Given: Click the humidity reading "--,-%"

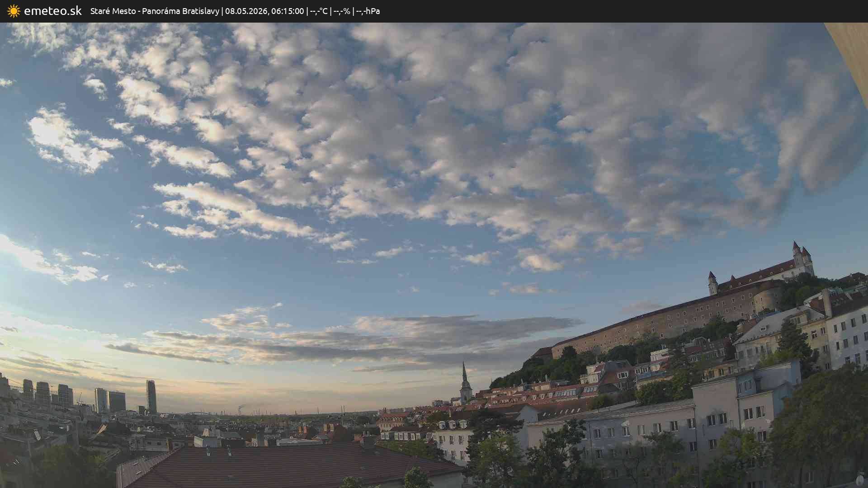Looking at the screenshot, I should coord(342,11).
